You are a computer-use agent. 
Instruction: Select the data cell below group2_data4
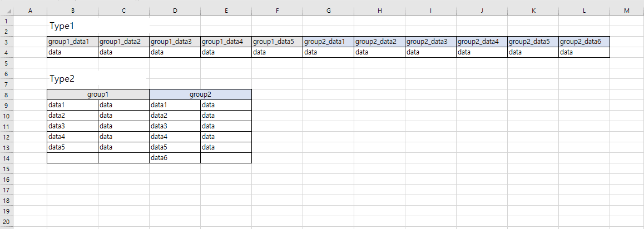[x=482, y=52]
